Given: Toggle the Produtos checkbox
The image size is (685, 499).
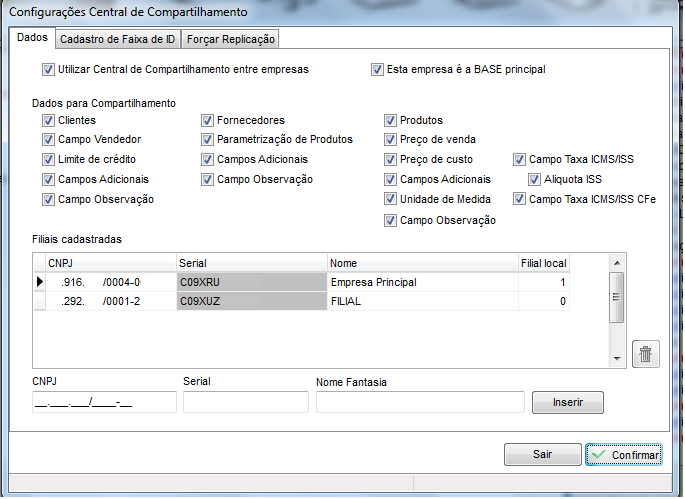Looking at the screenshot, I should point(391,120).
